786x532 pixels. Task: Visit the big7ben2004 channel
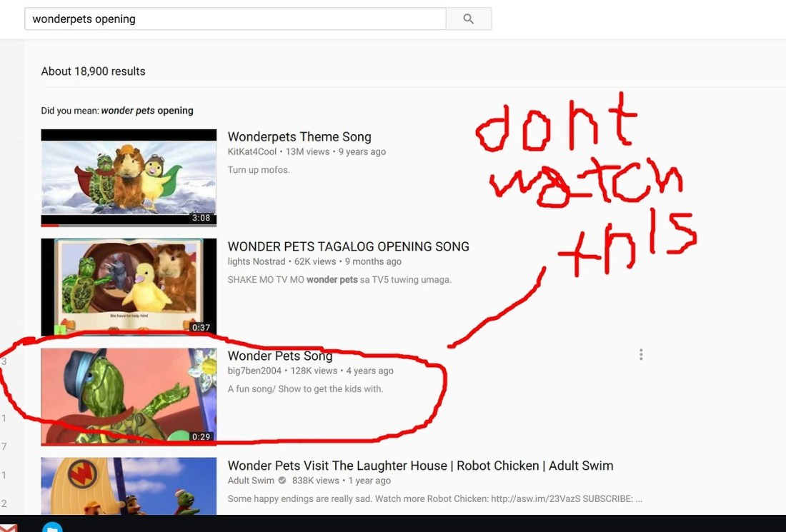click(x=254, y=371)
